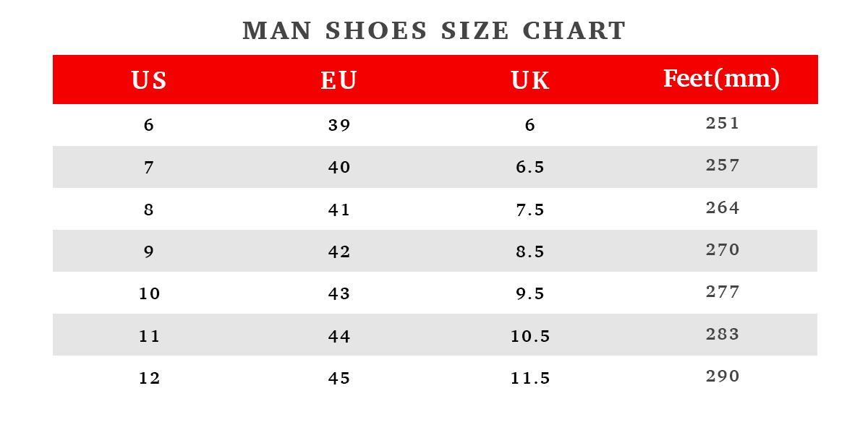Select US size 11 cell
This screenshot has height=430, width=868.
pyautogui.click(x=149, y=336)
